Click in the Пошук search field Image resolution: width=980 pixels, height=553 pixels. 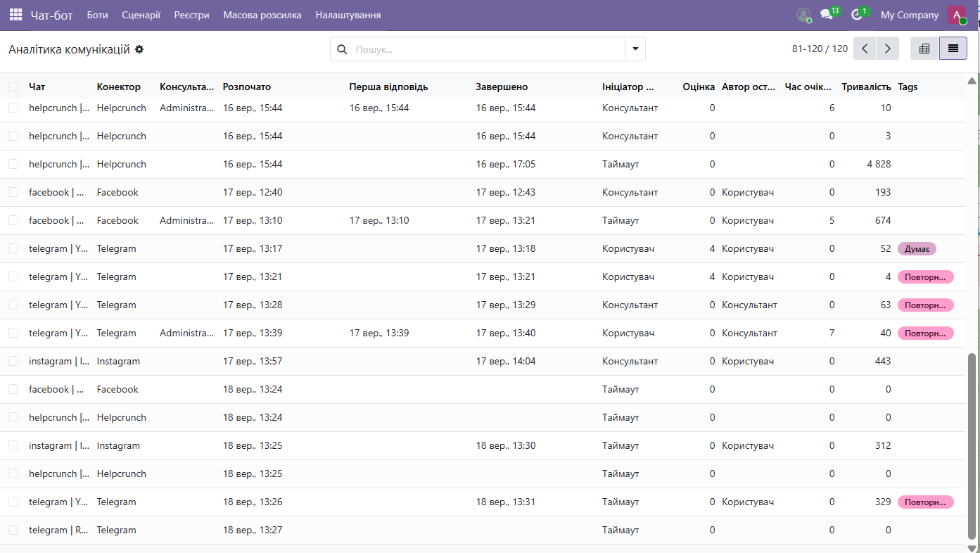(487, 49)
